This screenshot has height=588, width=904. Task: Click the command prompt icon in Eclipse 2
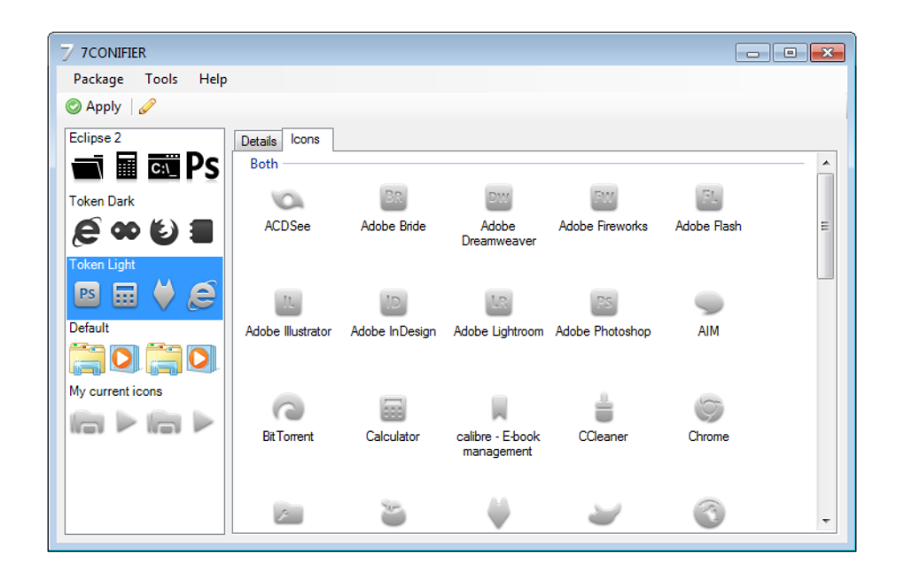[164, 166]
